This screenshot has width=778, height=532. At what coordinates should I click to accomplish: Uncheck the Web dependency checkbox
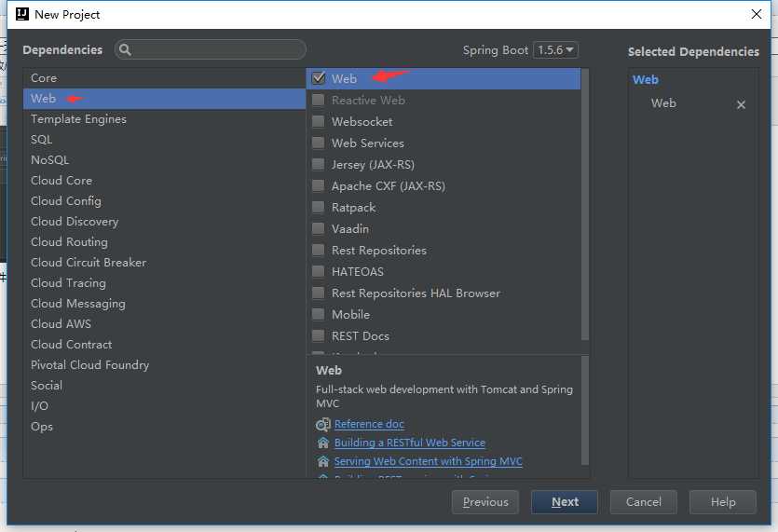[x=319, y=78]
